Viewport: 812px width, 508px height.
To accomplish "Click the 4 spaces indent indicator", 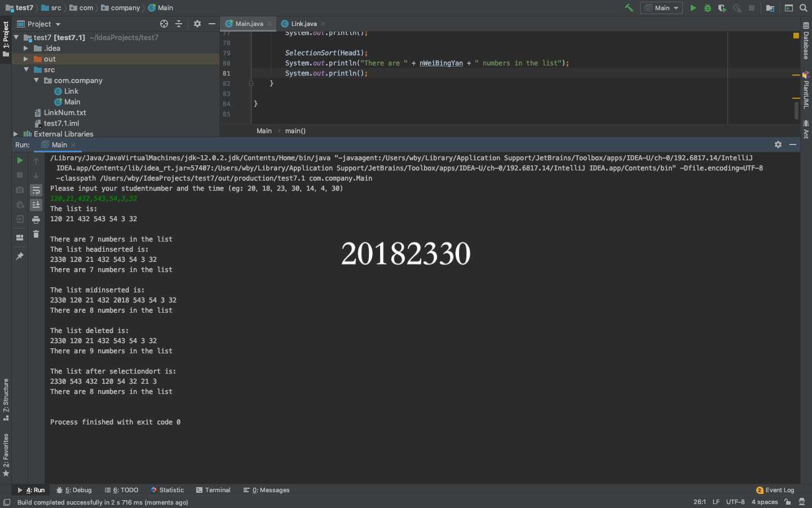I will [x=765, y=502].
